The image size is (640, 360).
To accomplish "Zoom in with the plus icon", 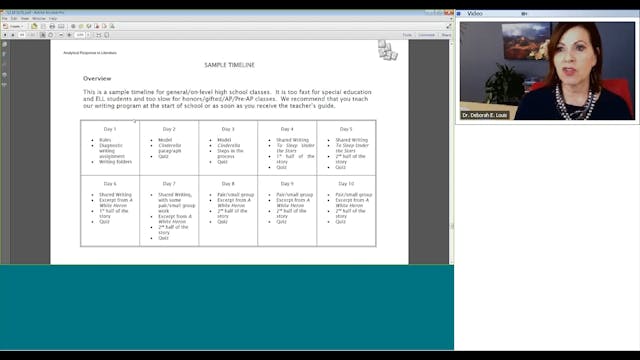I will click(69, 35).
